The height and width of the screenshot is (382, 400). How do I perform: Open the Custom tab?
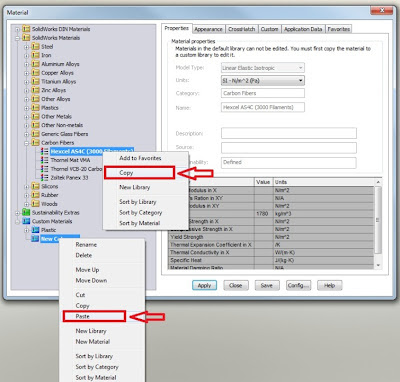pos(269,29)
